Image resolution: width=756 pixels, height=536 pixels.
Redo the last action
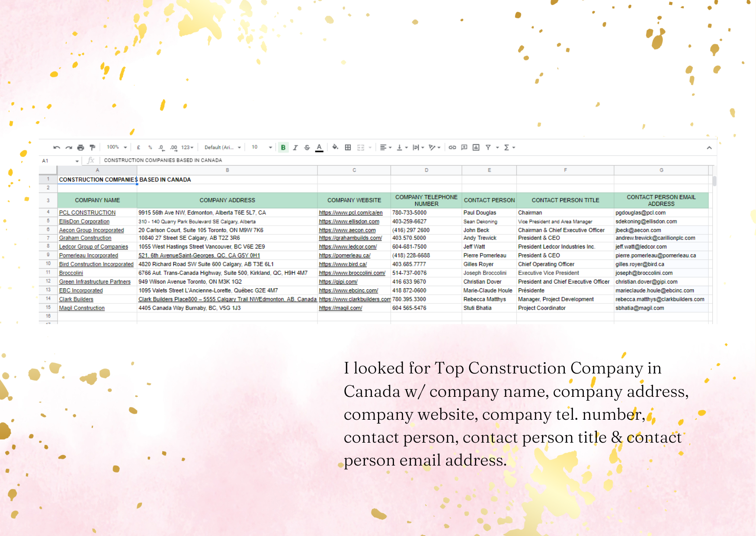pyautogui.click(x=68, y=147)
